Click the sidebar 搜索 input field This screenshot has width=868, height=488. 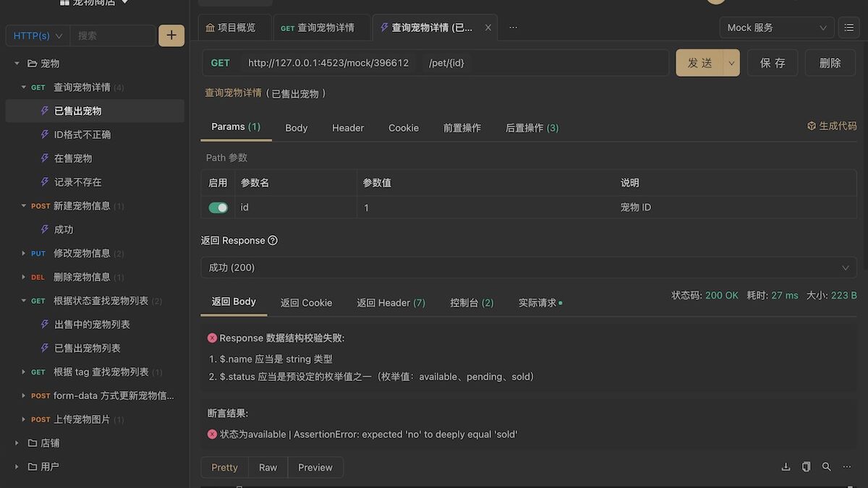click(114, 35)
